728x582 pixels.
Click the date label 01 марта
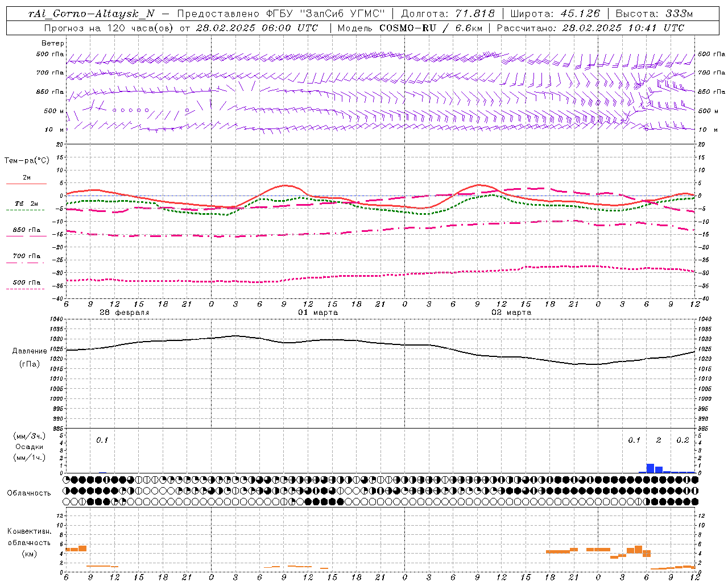pyautogui.click(x=318, y=313)
